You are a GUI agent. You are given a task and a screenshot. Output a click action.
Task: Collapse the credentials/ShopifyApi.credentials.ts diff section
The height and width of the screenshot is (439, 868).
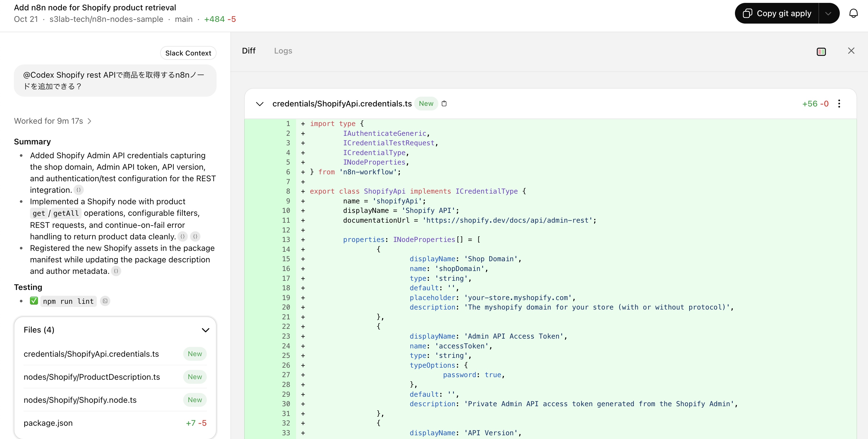(259, 104)
